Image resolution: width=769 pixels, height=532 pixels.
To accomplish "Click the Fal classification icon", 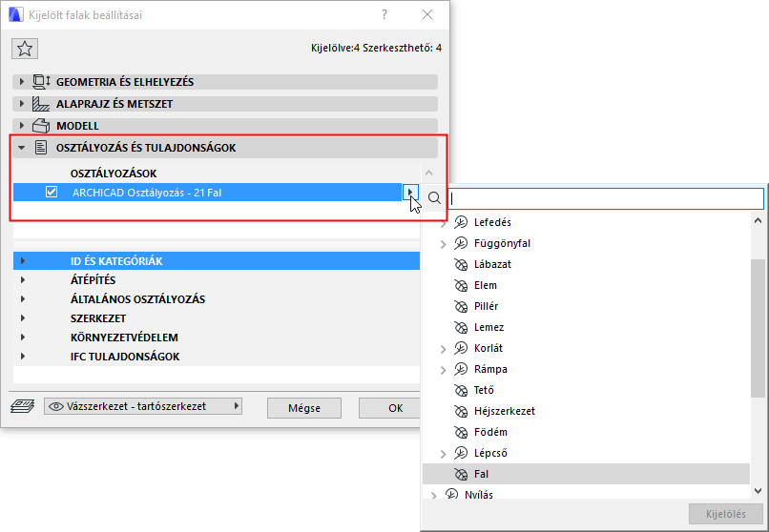I will pyautogui.click(x=461, y=474).
